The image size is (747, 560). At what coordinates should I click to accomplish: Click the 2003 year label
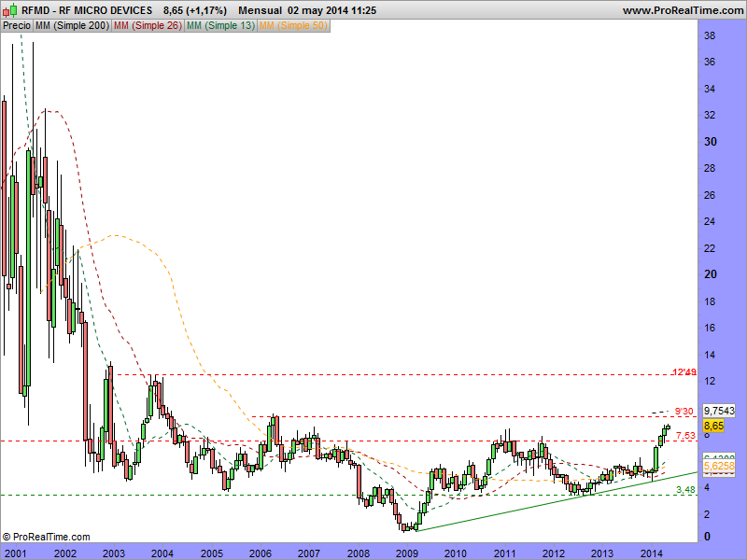point(114,553)
